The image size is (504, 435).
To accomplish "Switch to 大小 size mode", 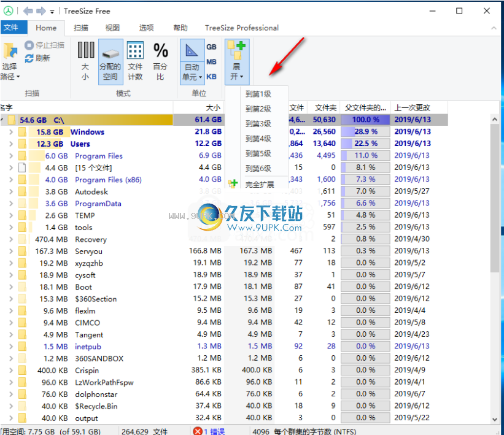I will point(85,61).
